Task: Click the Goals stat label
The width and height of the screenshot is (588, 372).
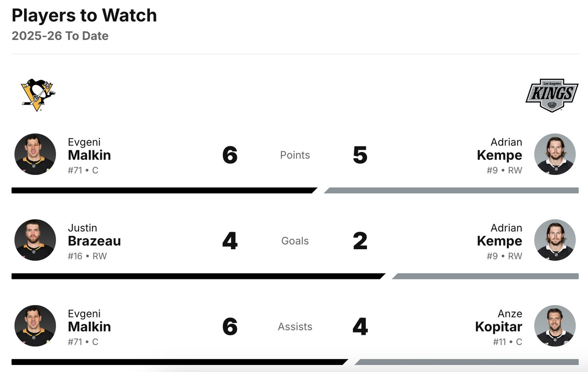Action: 295,241
